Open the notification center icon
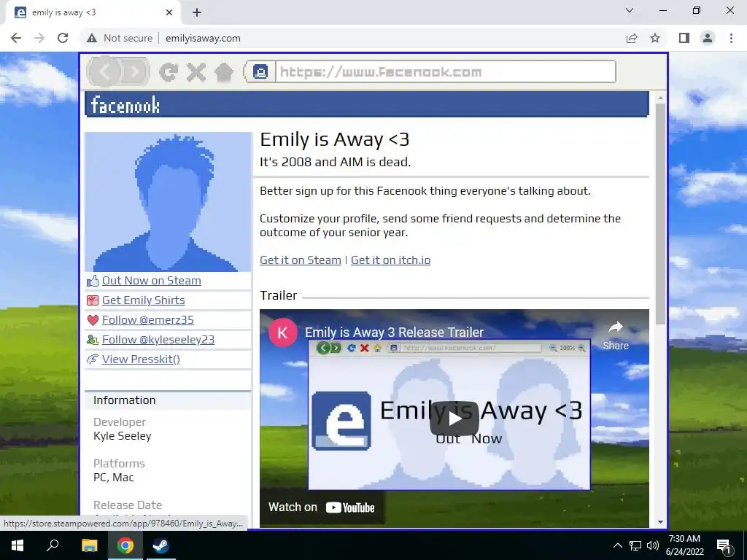The height and width of the screenshot is (560, 747). [724, 546]
